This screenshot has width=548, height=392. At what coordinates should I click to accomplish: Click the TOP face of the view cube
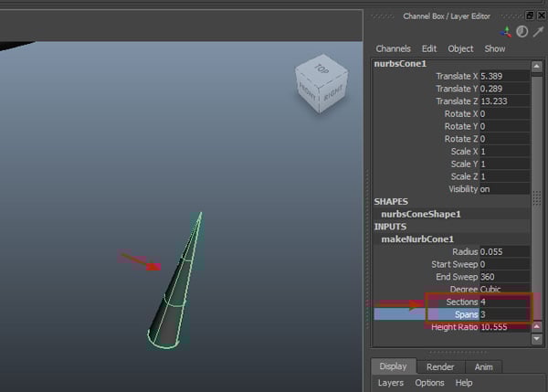click(321, 69)
